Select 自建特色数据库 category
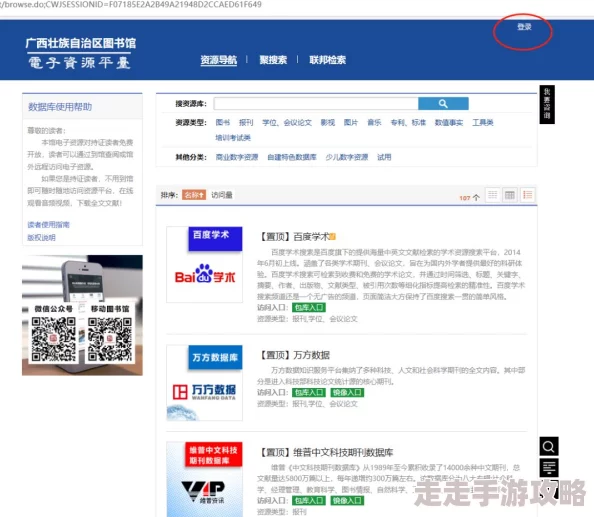594x517 pixels. tap(292, 157)
